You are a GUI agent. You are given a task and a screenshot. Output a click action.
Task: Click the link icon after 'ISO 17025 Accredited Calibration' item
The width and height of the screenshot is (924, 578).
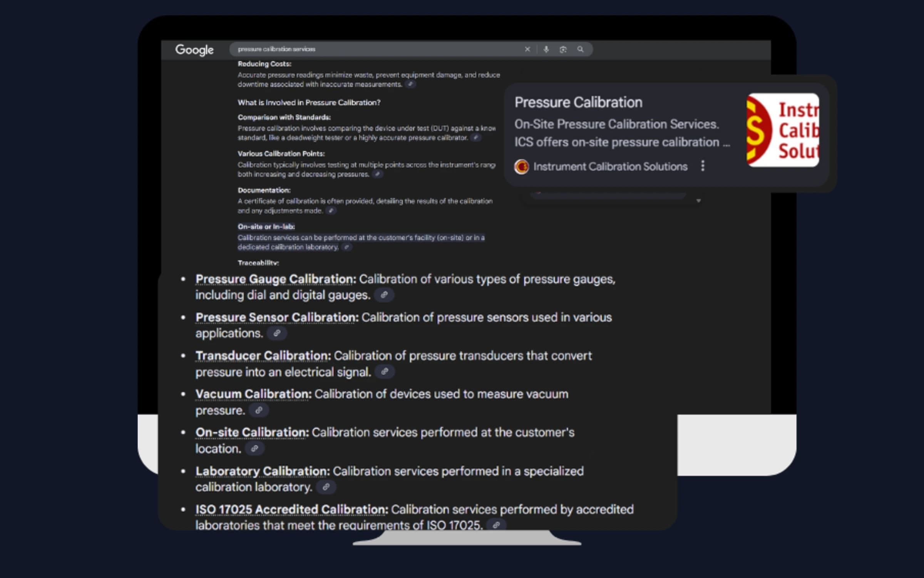pyautogui.click(x=496, y=525)
